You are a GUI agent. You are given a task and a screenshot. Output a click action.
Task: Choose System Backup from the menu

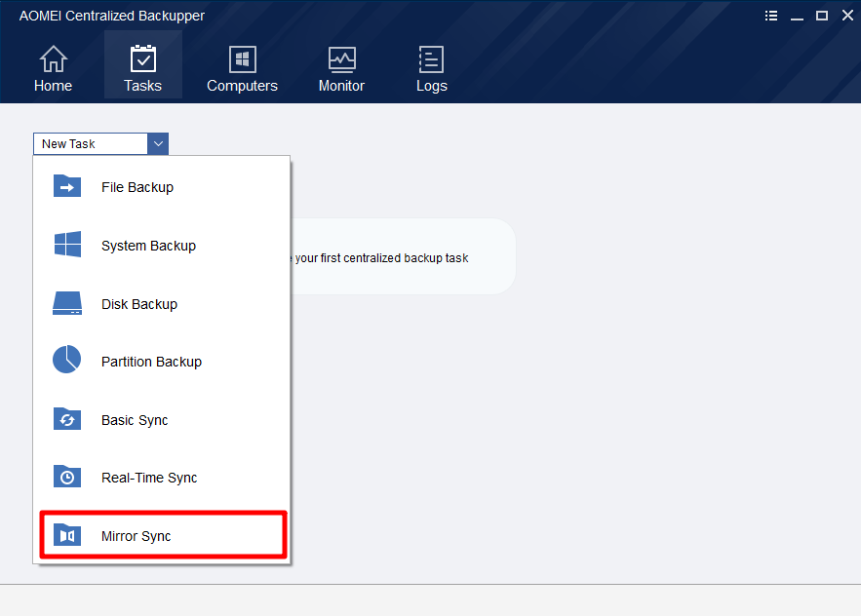coord(162,246)
